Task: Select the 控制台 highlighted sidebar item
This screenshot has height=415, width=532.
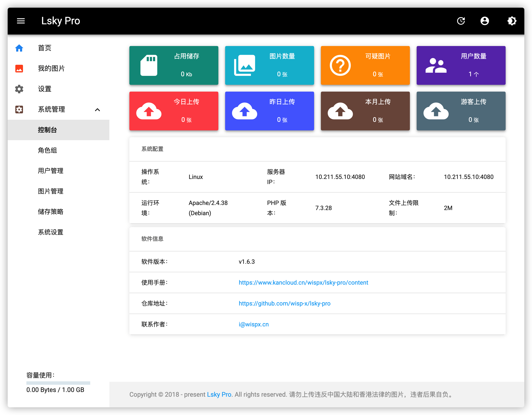Action: coord(47,130)
